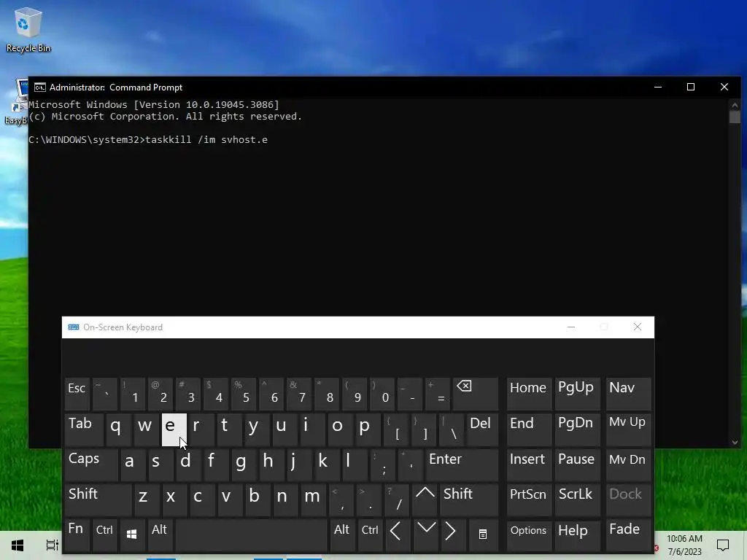Toggle the left Alt key
This screenshot has width=747, height=560.
pyautogui.click(x=160, y=534)
